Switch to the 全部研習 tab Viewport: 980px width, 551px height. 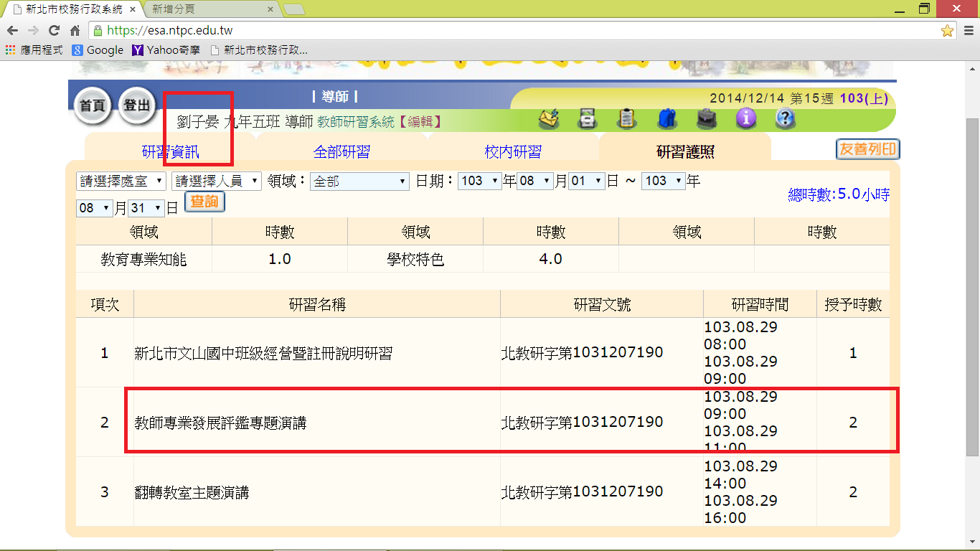click(x=341, y=151)
